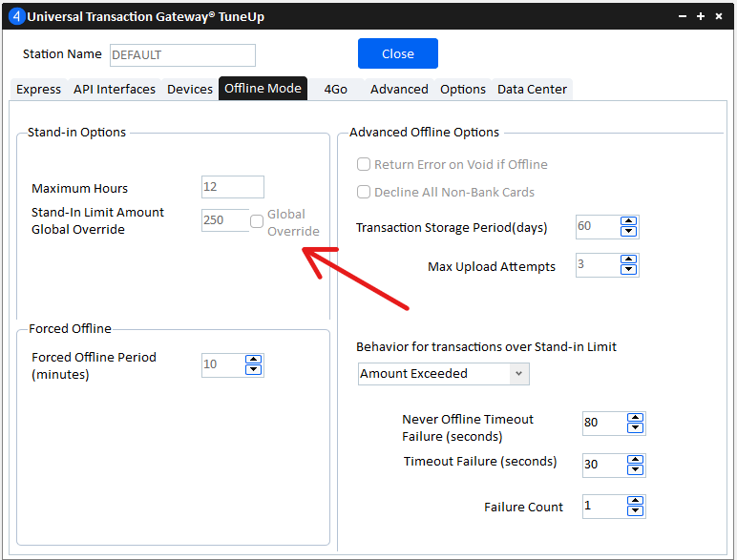Enable the Global Override checkbox

coord(257,221)
